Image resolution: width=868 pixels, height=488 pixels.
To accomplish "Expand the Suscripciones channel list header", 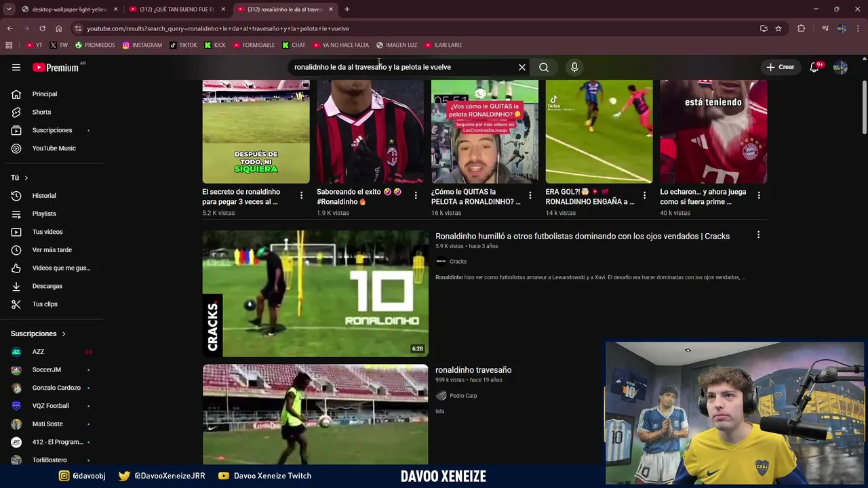I will pos(38,333).
